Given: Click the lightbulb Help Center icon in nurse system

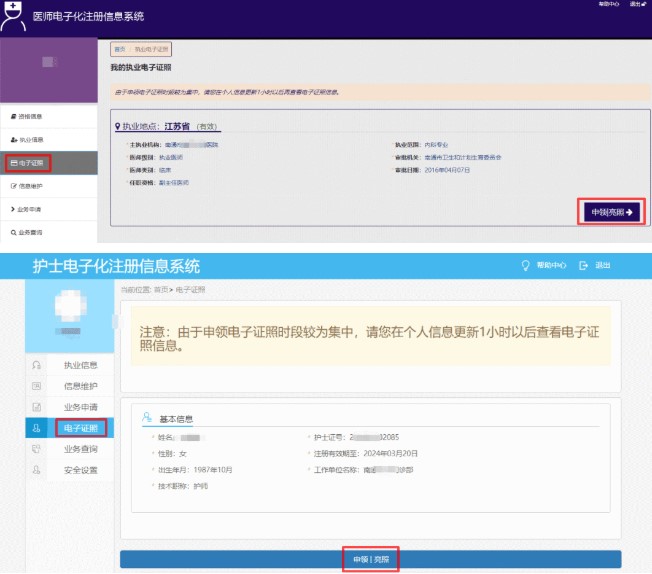Looking at the screenshot, I should [x=522, y=266].
